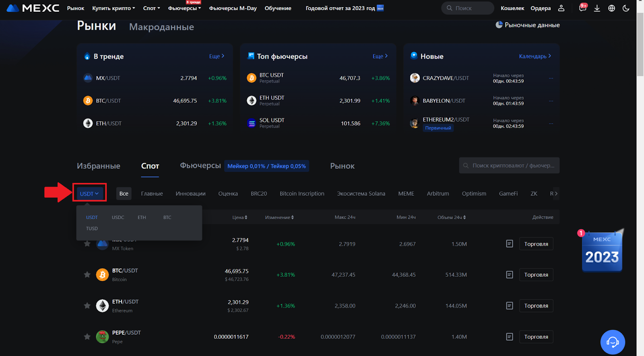This screenshot has width=644, height=356.
Task: Toggle dark mode moon icon
Action: (626, 8)
